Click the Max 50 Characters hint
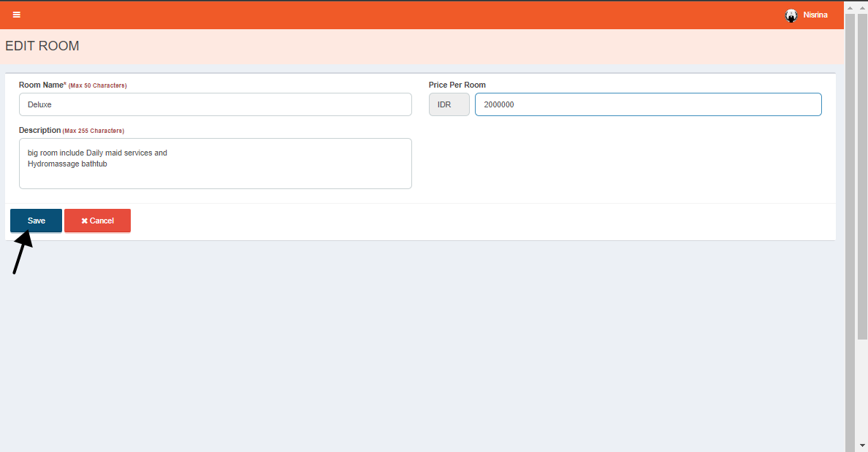868x452 pixels. 98,86
